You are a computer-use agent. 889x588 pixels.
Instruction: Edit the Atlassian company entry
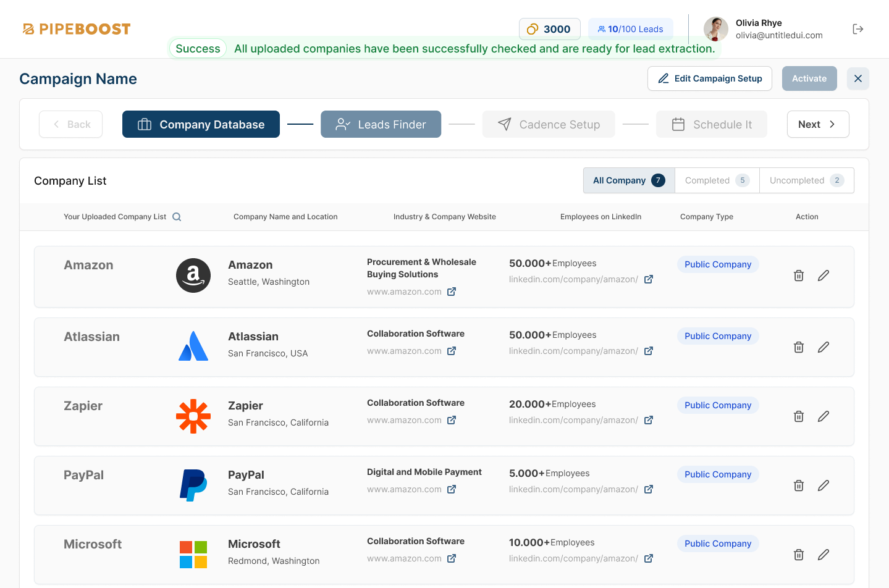[x=824, y=347]
